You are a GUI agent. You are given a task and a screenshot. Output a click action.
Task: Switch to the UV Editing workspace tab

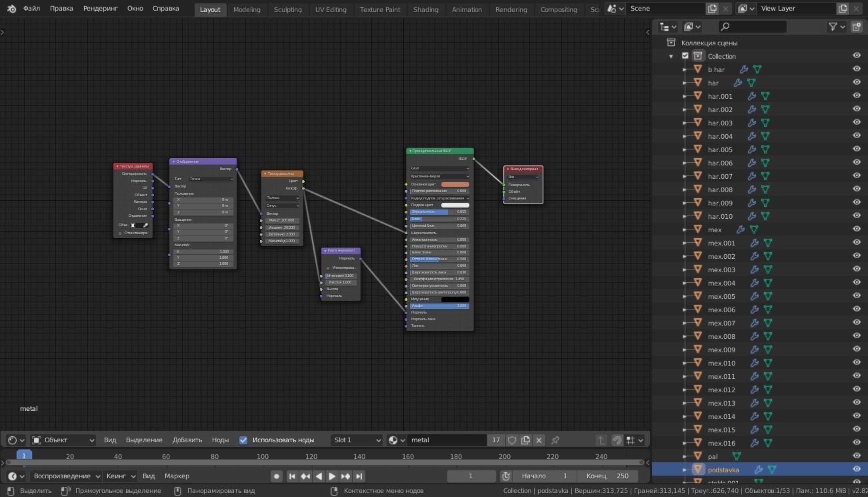tap(331, 9)
